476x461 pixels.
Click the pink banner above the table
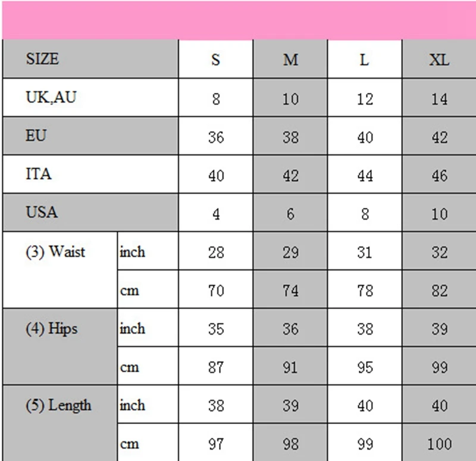pos(239,20)
